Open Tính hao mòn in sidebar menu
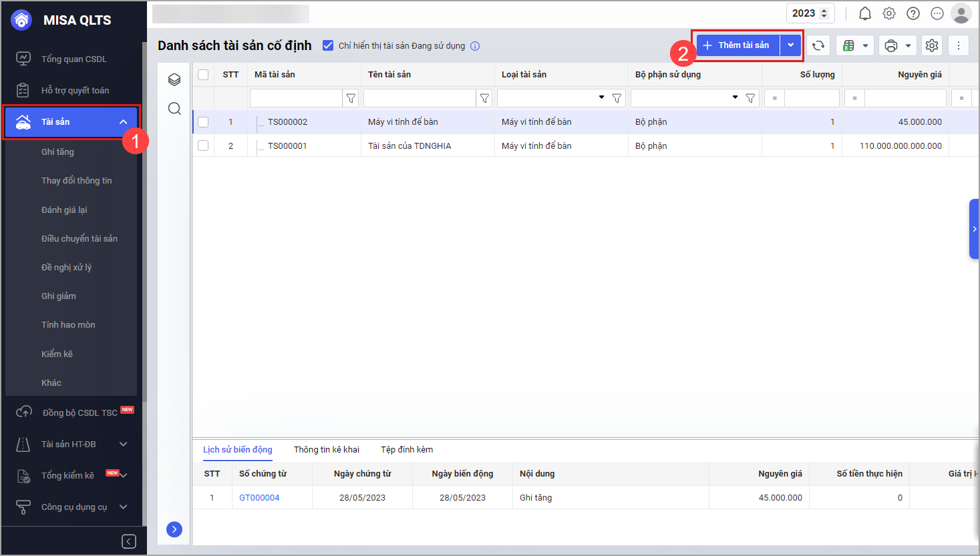 [x=68, y=324]
